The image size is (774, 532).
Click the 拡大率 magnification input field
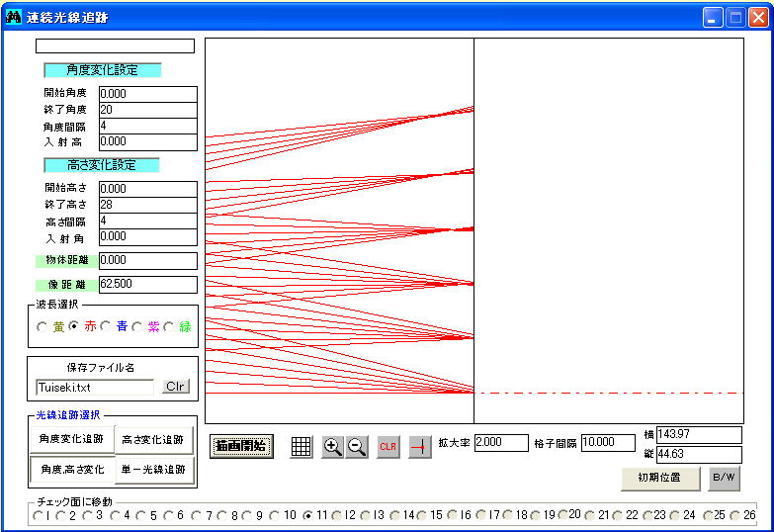500,443
